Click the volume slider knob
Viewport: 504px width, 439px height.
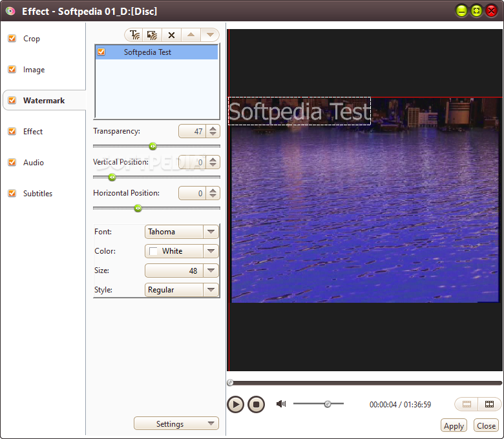point(328,403)
